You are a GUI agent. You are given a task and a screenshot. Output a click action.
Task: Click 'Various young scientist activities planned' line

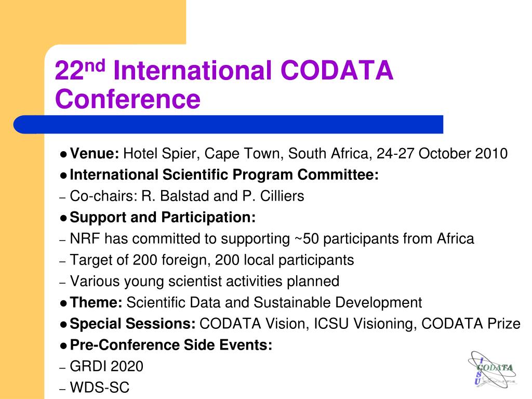(205, 282)
